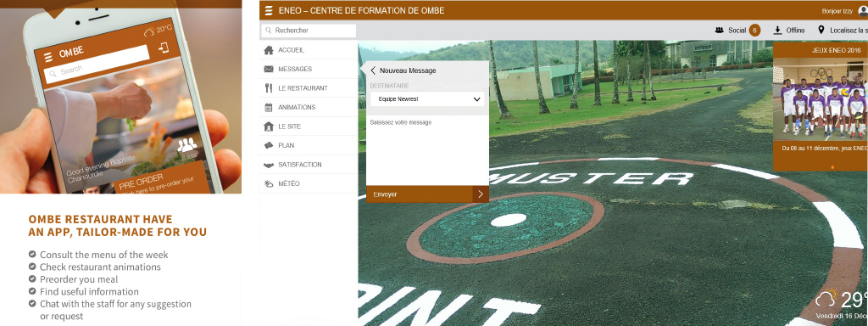This screenshot has width=868, height=326.
Task: Click the Social notification badge 6
Action: click(754, 31)
